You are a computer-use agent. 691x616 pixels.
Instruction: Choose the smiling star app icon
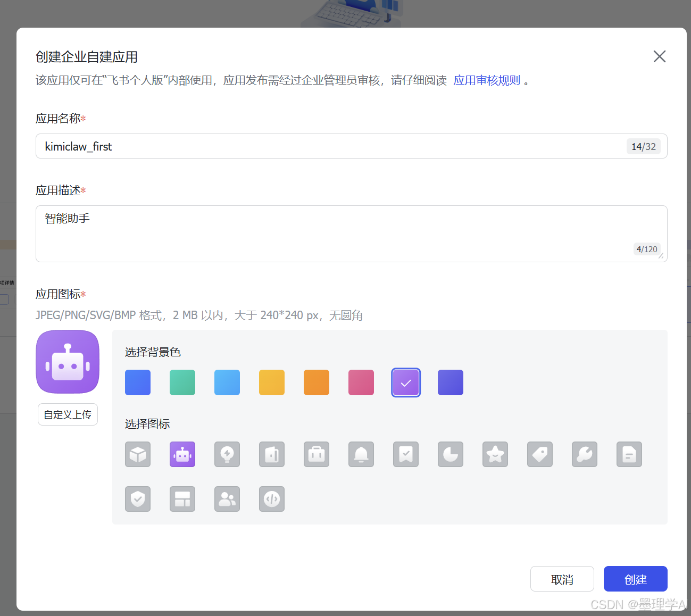pos(495,454)
